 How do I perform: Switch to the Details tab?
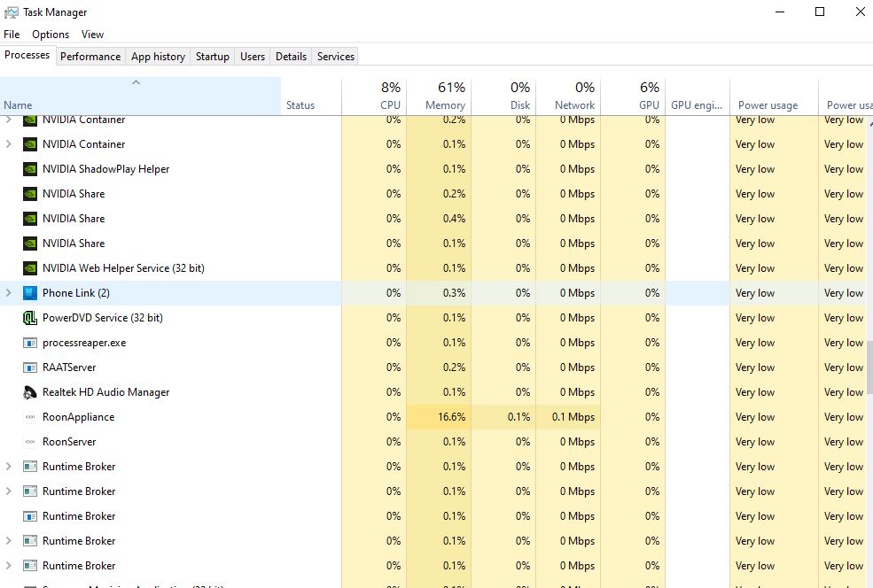point(292,56)
